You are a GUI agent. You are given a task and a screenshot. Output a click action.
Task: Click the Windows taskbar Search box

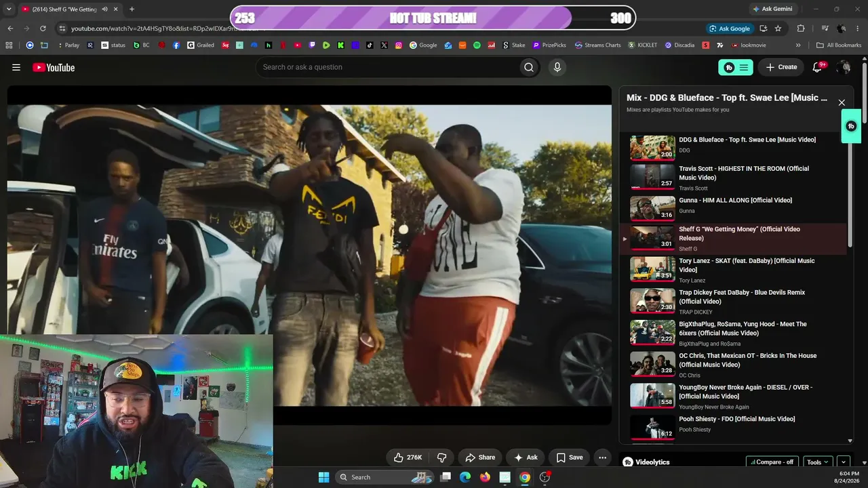[x=385, y=477]
